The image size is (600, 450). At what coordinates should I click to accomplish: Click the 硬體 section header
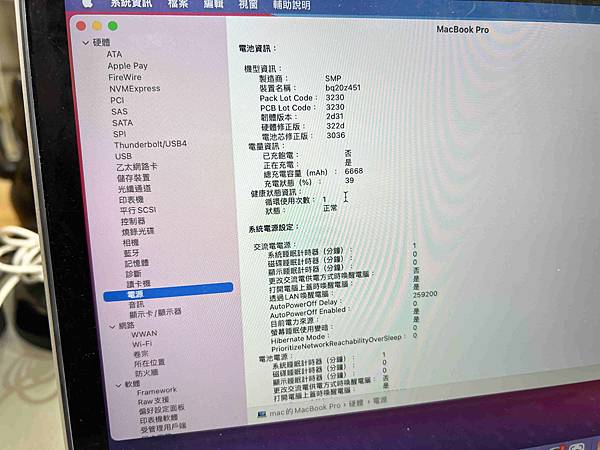tap(101, 42)
